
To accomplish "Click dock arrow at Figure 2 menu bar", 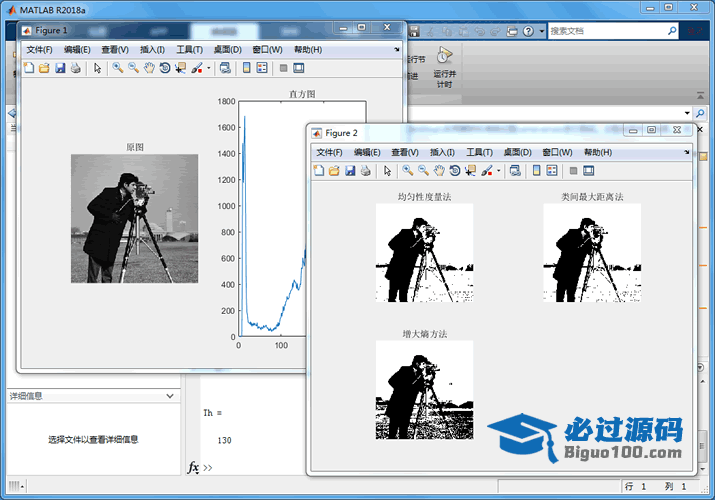I will [687, 152].
